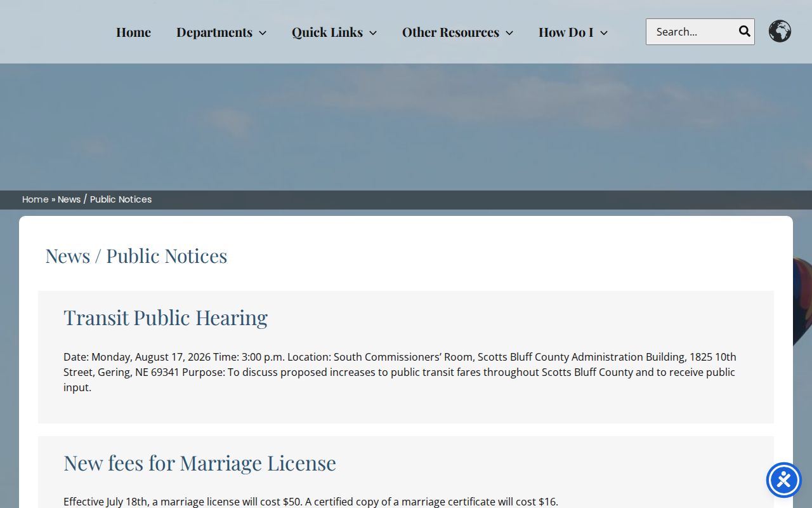Image resolution: width=812 pixels, height=508 pixels.
Task: Click the News / Public Notices breadcrumb text
Action: [105, 199]
